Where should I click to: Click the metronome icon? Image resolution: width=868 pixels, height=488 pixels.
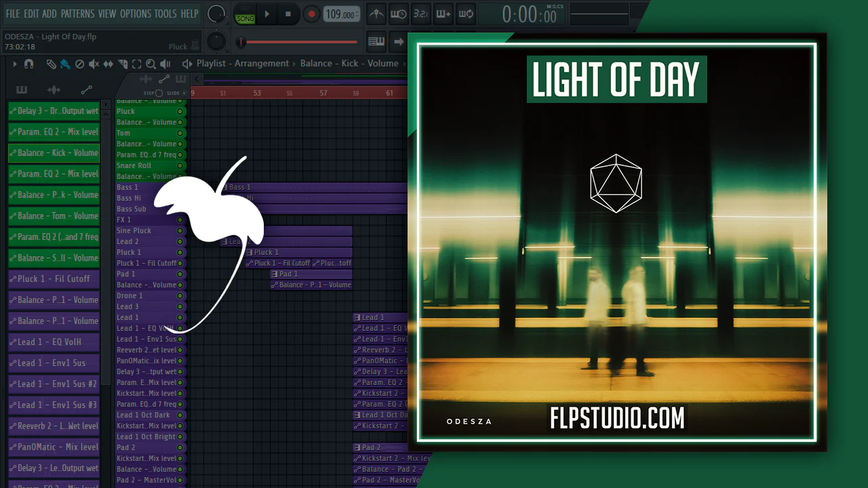pyautogui.click(x=376, y=14)
